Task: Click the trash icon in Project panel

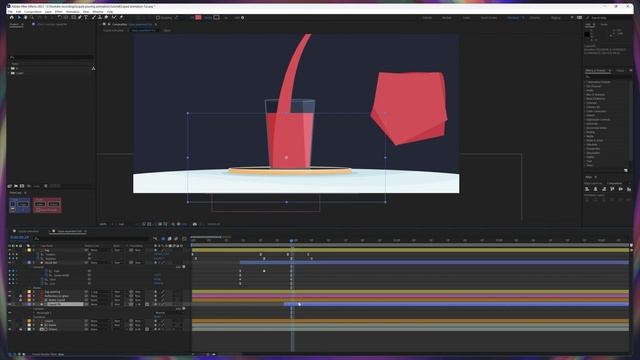Action: point(46,186)
